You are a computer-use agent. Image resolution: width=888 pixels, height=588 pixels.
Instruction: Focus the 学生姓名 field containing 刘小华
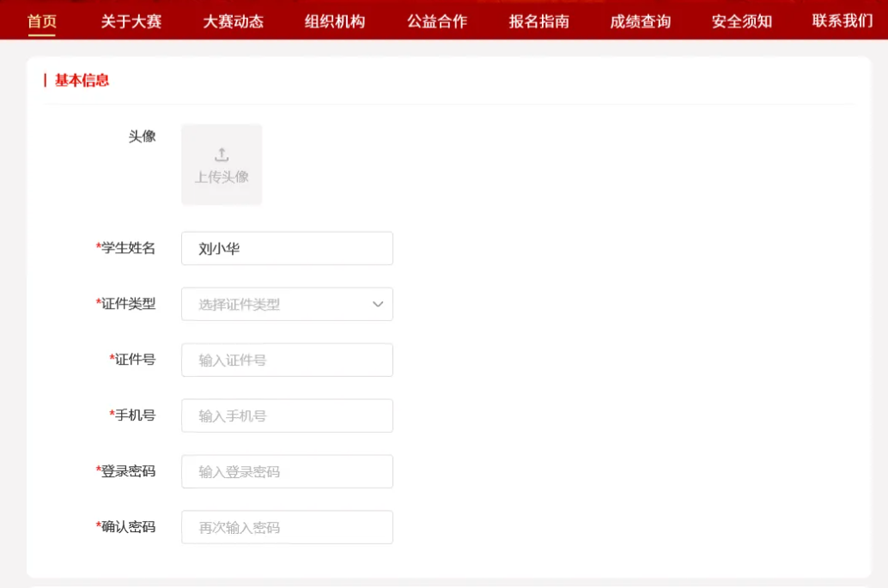pos(287,248)
